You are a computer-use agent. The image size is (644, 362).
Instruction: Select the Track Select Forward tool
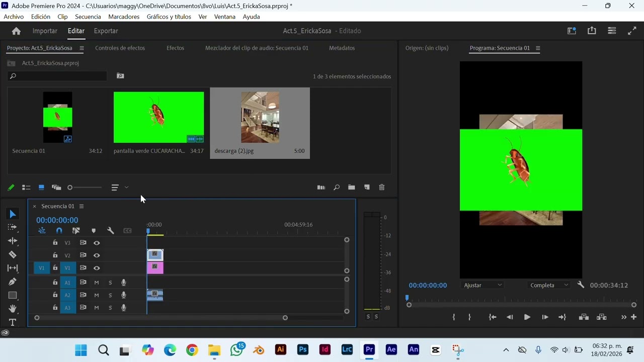click(13, 227)
